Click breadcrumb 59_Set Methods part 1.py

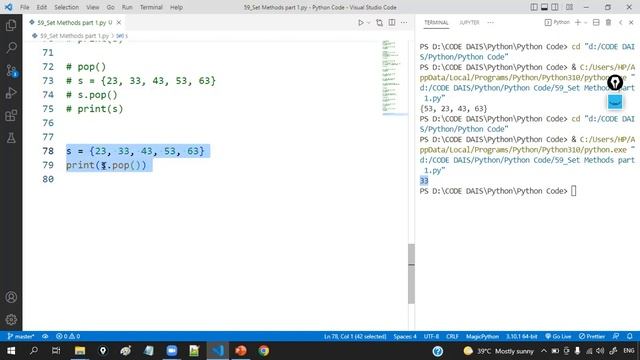click(74, 36)
